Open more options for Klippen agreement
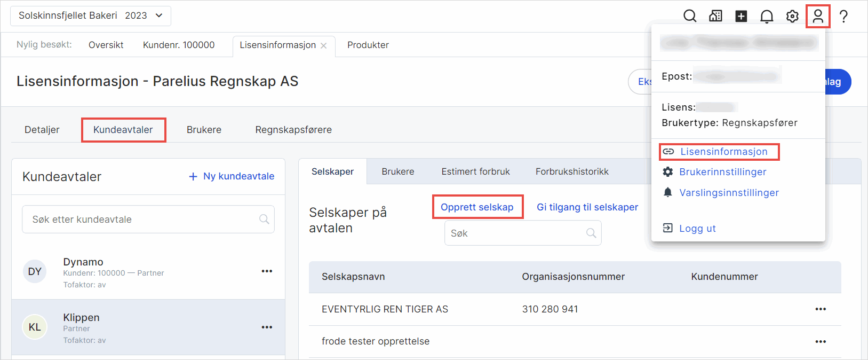The image size is (868, 360). [267, 327]
